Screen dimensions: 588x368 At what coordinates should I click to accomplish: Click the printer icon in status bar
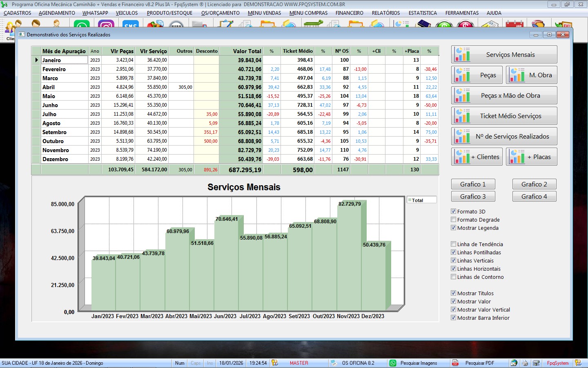point(525,363)
